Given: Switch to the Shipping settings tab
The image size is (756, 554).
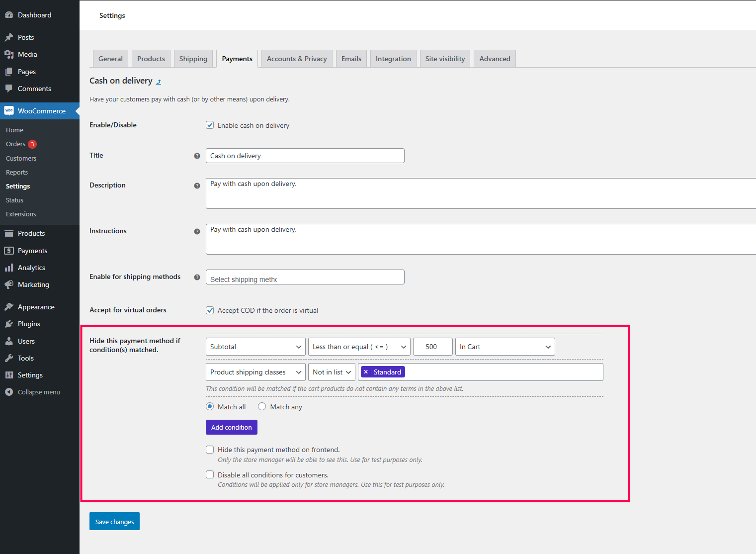Looking at the screenshot, I should pos(193,59).
